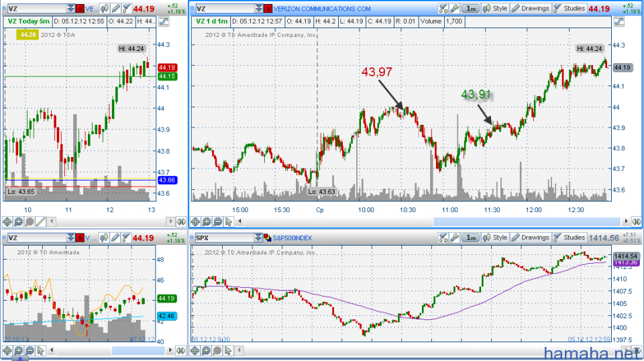Click main chart scrollbar thumb
This screenshot has width=644, height=361.
(x=527, y=222)
